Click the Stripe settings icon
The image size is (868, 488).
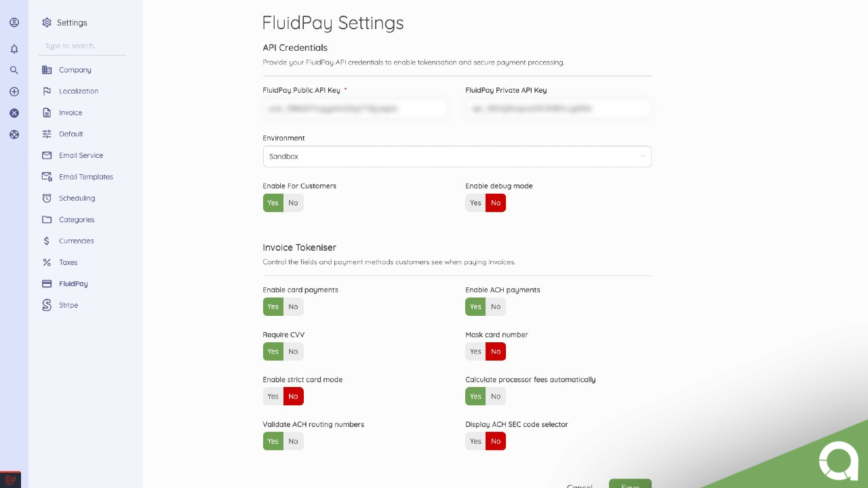coord(47,305)
